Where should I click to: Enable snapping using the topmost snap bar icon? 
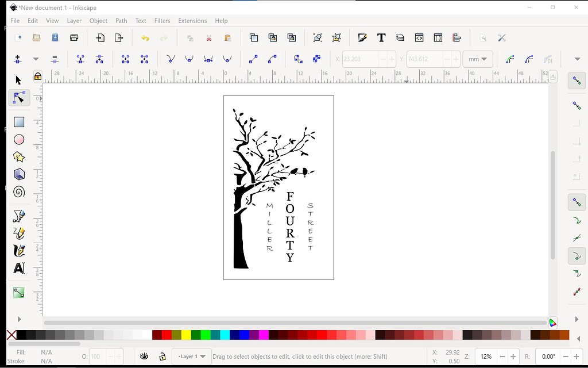click(x=576, y=80)
